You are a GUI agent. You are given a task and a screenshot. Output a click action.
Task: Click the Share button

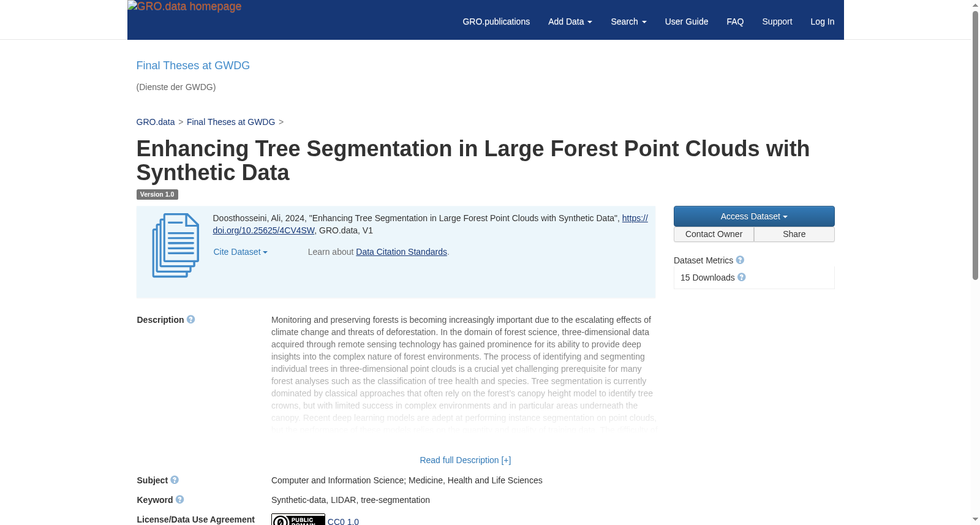(794, 234)
